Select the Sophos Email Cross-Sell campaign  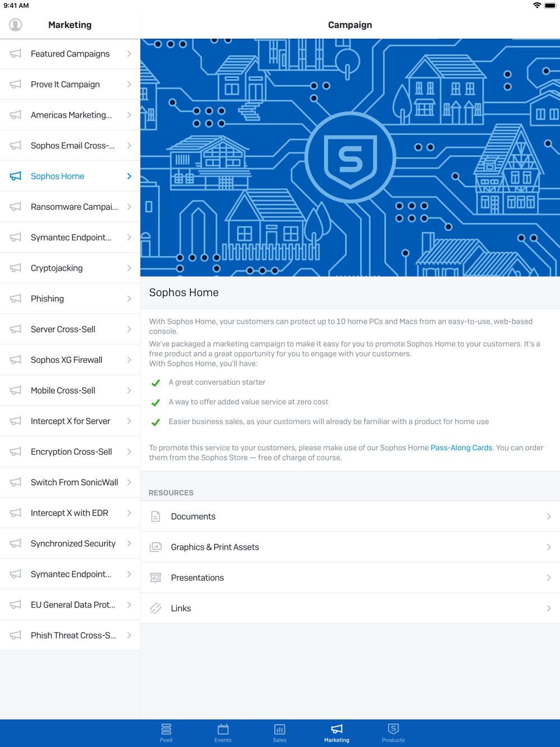[x=70, y=146]
